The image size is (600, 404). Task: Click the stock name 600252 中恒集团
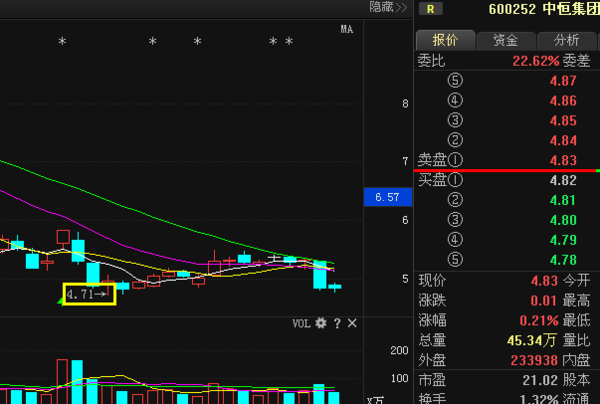coord(544,9)
